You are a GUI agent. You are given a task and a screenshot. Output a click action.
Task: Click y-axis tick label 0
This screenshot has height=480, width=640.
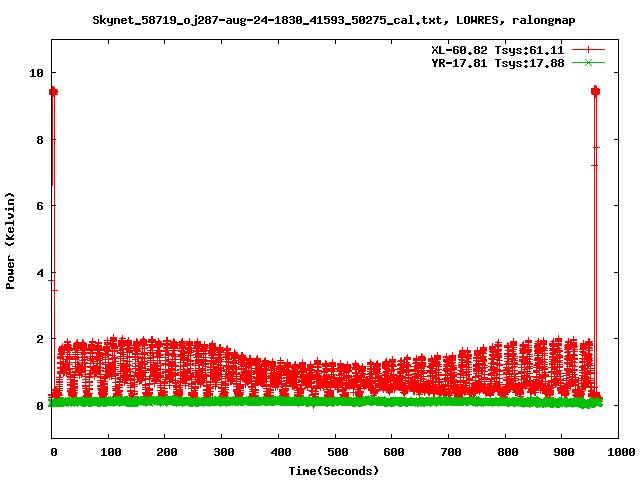tap(40, 406)
